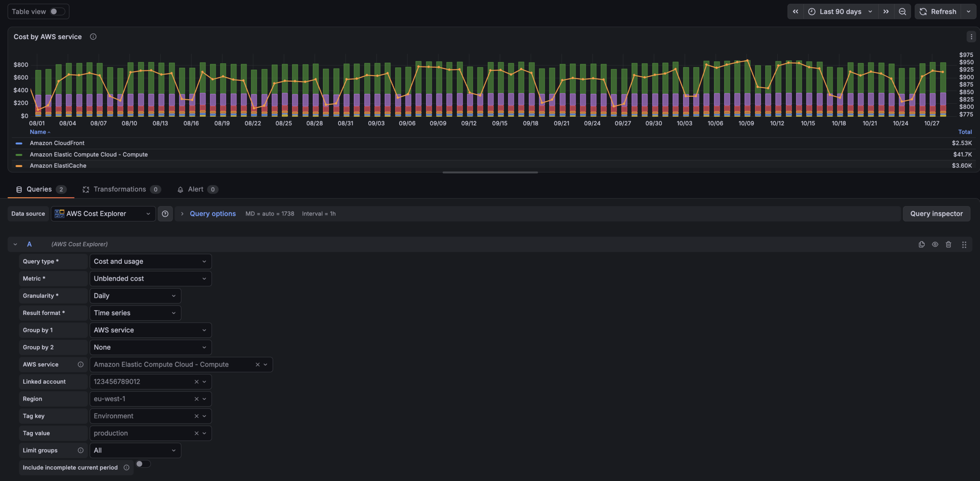The image size is (980, 481).
Task: Open Granularity Daily dropdown
Action: (x=135, y=296)
